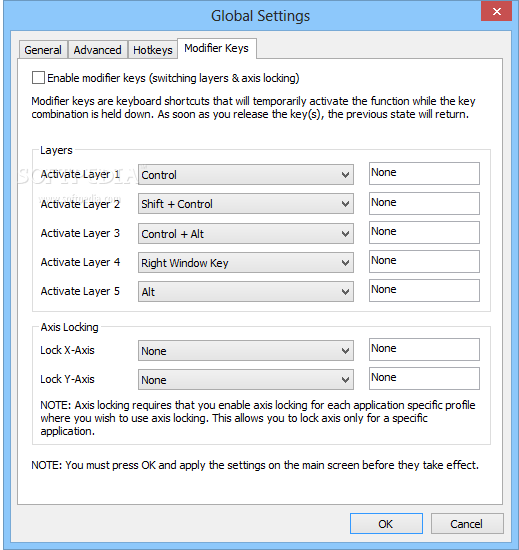Open the Advanced tab

pos(97,50)
